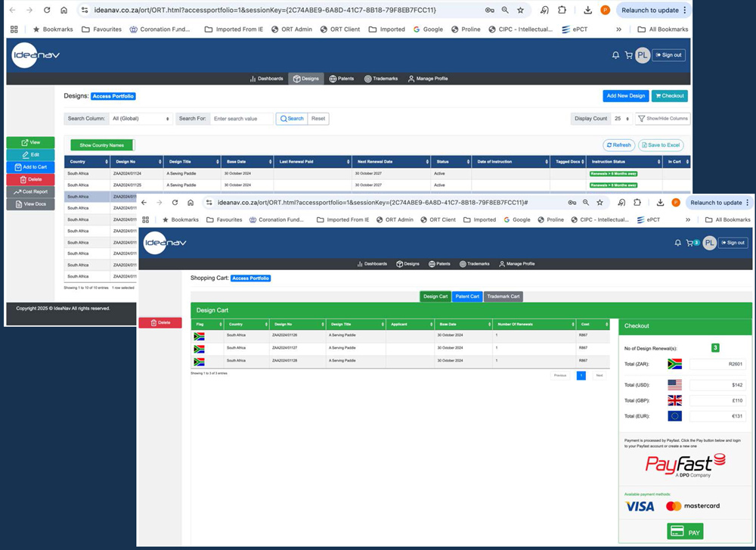The height and width of the screenshot is (550, 756).
Task: Click Checkout button in Designs page
Action: point(670,96)
